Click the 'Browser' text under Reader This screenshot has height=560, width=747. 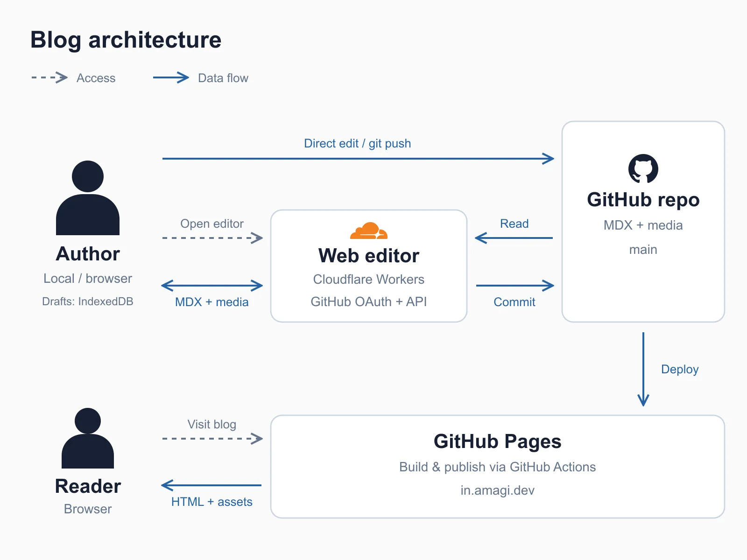tap(88, 509)
